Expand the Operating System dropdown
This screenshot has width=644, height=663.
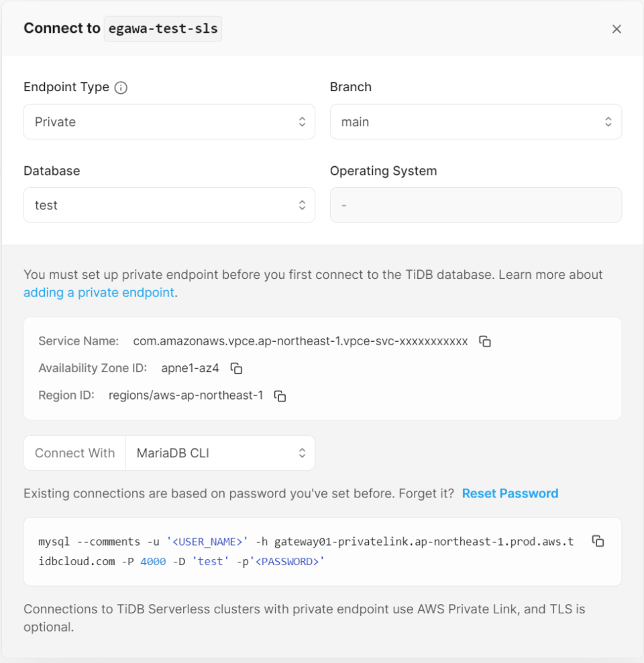(476, 205)
